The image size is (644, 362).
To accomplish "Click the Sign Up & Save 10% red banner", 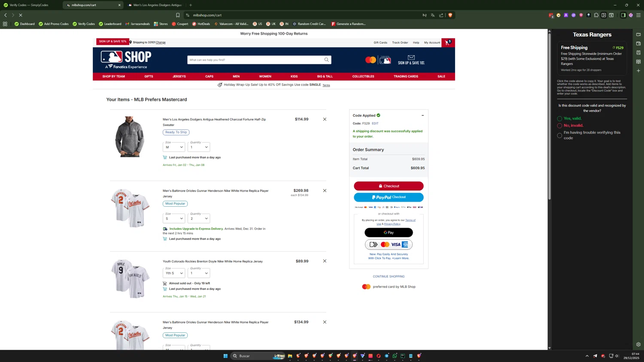I will (x=112, y=42).
